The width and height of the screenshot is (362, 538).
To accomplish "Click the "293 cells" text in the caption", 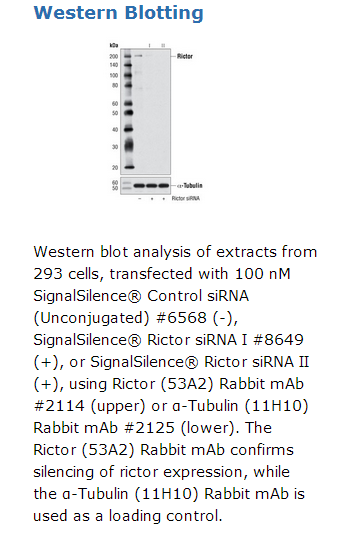I will point(68,274).
